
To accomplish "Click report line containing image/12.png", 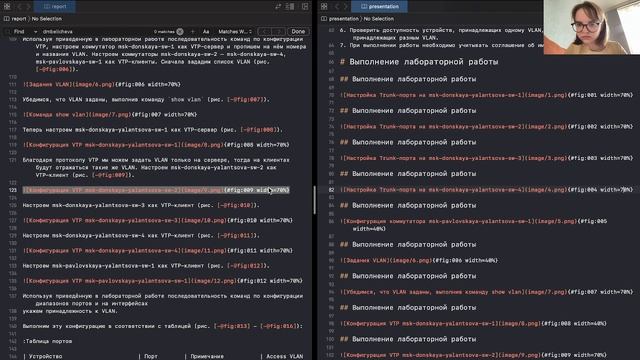I will (163, 281).
